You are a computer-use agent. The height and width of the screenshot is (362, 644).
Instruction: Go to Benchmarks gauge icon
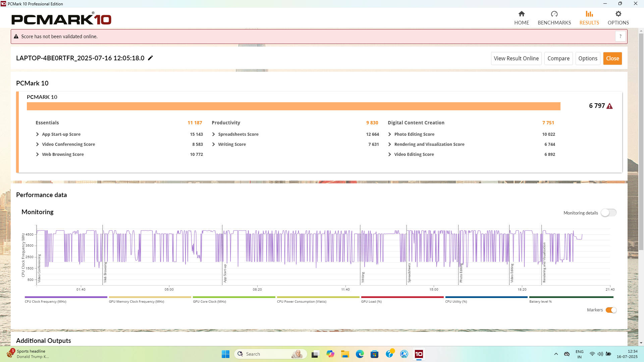pos(554,14)
